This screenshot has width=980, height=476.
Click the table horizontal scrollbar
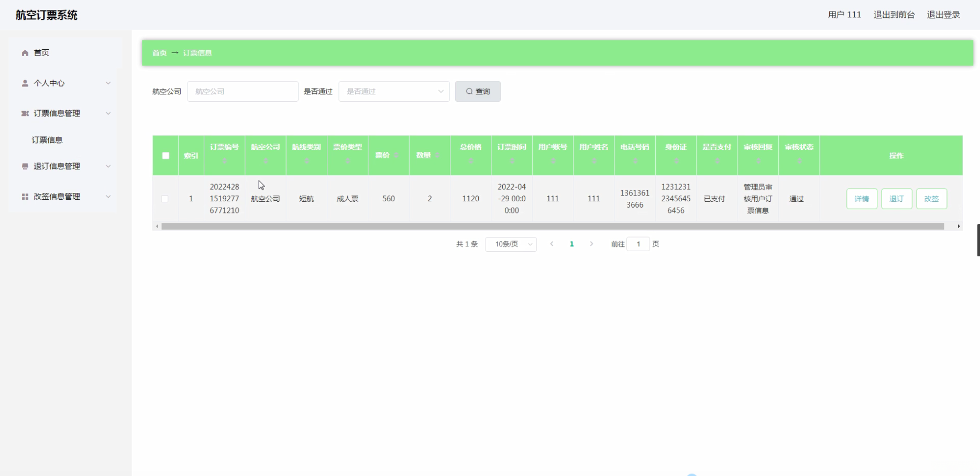click(x=553, y=226)
